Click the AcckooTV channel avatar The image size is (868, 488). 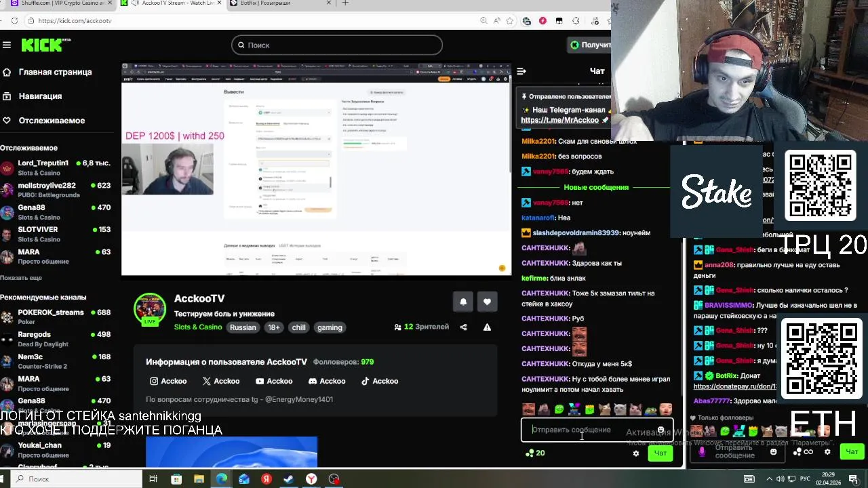click(150, 310)
